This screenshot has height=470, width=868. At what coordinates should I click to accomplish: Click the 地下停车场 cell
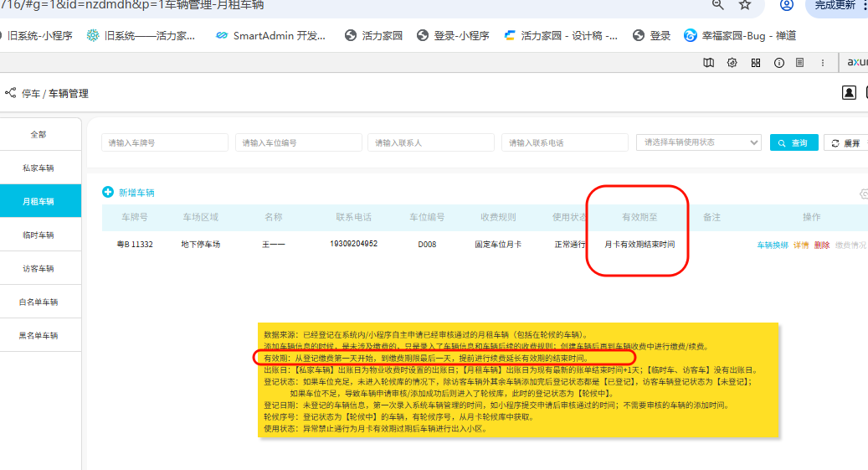pyautogui.click(x=200, y=244)
